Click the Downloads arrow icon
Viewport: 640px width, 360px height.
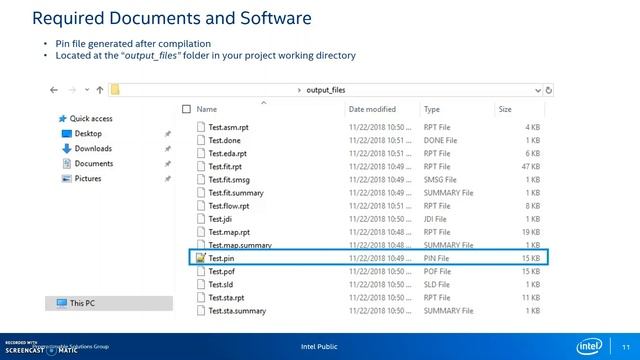67,149
